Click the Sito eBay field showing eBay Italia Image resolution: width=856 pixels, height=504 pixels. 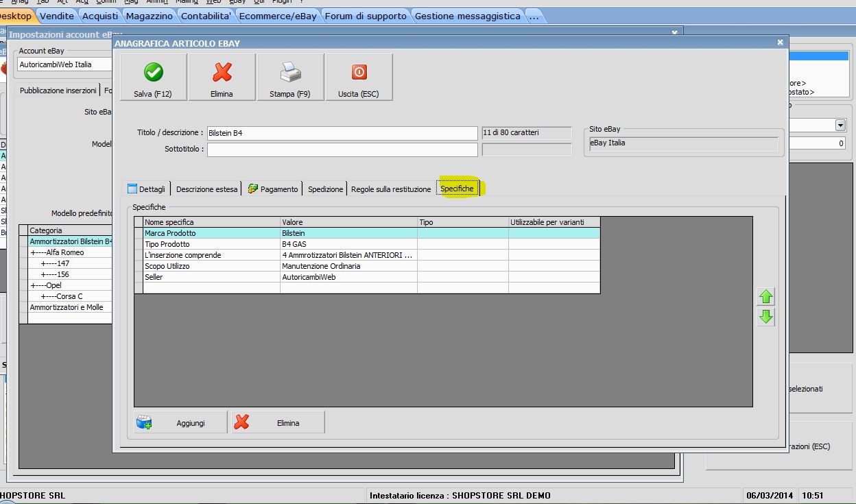click(x=684, y=143)
